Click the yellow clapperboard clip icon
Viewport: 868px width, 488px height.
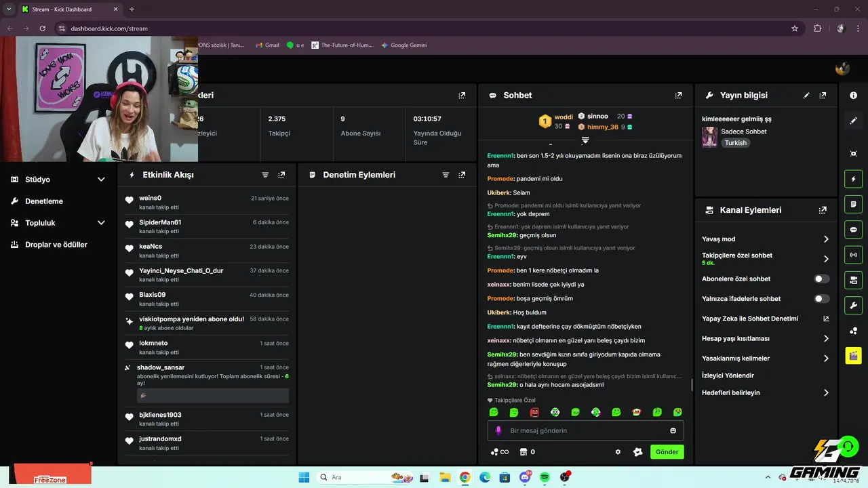click(x=853, y=356)
